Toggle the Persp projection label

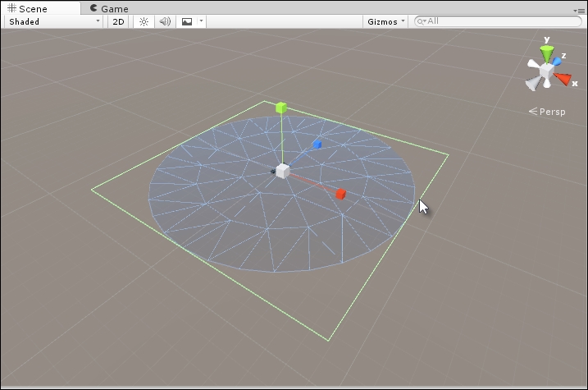pyautogui.click(x=547, y=111)
